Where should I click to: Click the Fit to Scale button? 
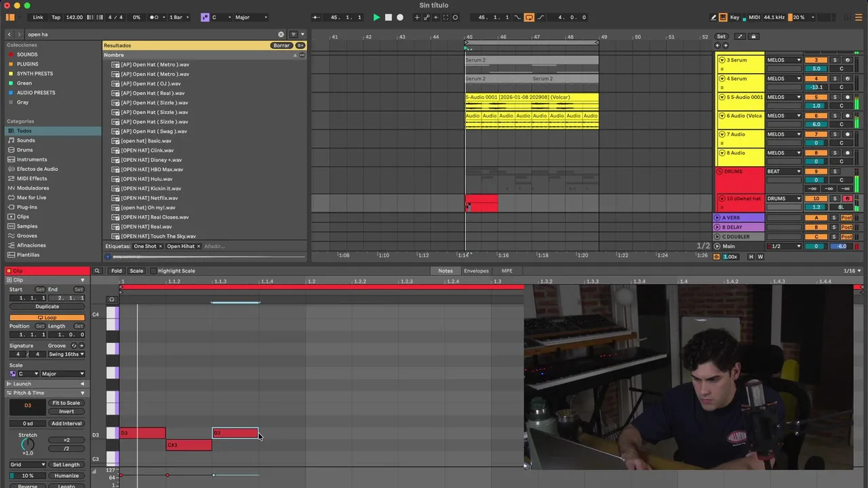pyautogui.click(x=66, y=403)
